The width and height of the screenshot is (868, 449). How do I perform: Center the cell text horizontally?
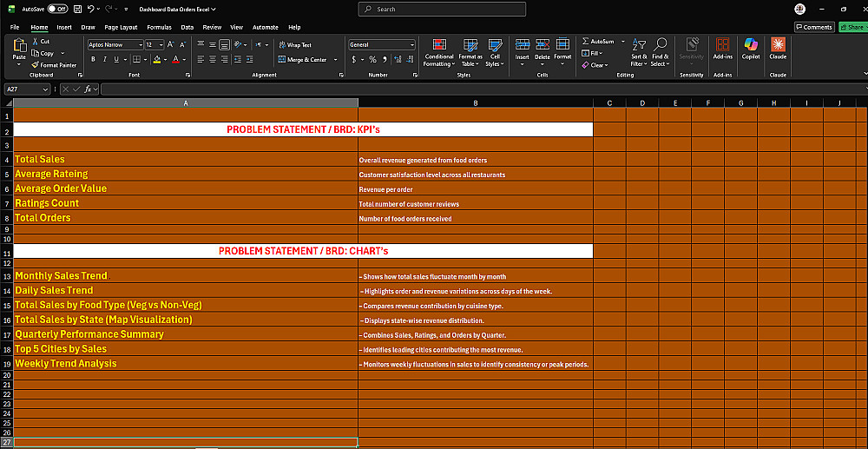click(x=213, y=59)
